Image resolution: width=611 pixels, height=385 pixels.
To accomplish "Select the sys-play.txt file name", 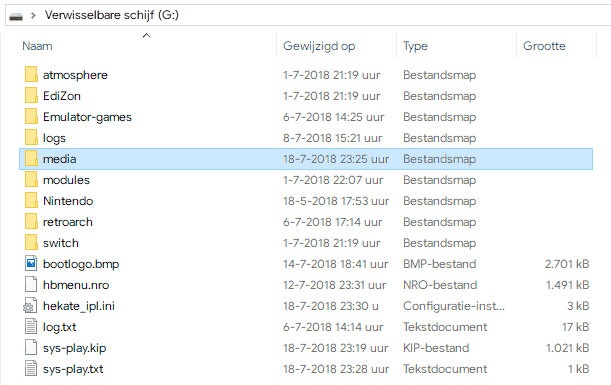I will tap(73, 369).
